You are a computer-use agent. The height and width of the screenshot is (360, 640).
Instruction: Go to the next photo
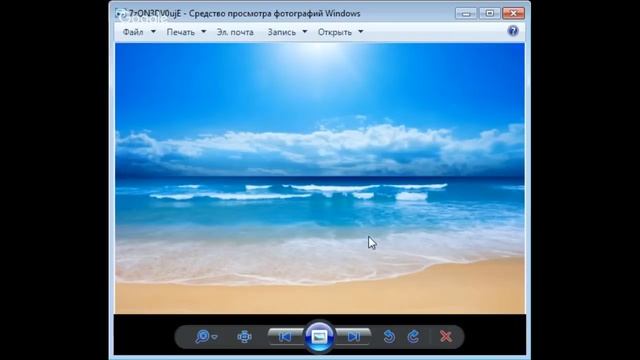click(x=353, y=337)
